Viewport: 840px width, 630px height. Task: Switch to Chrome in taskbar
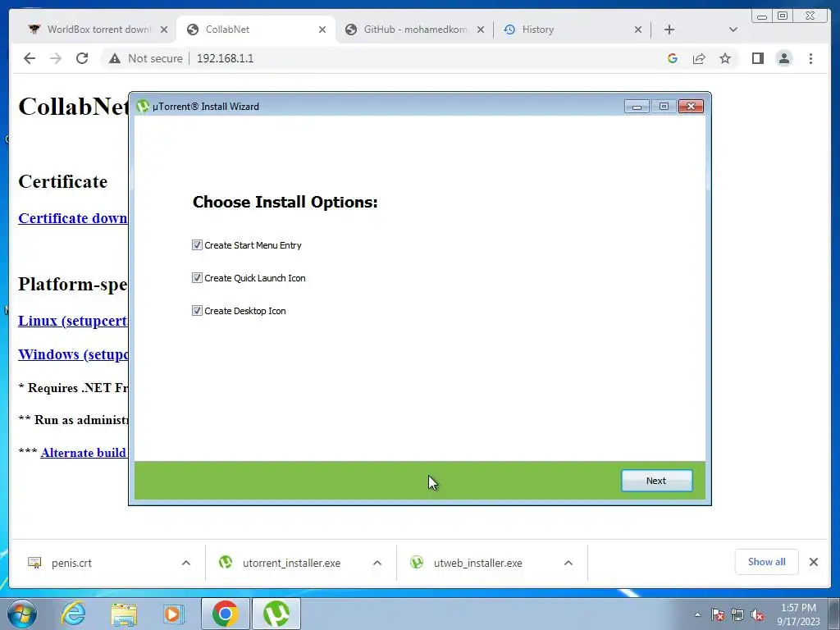click(226, 614)
